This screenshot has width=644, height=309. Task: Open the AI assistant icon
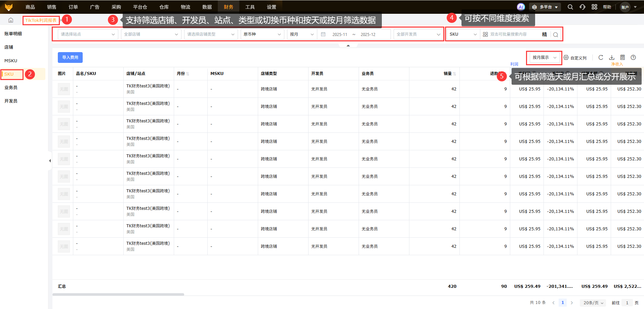[x=521, y=7]
